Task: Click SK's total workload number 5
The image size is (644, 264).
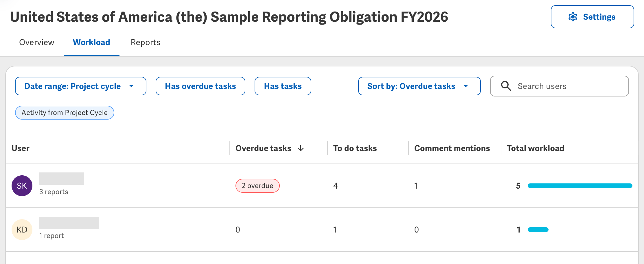Action: point(518,186)
